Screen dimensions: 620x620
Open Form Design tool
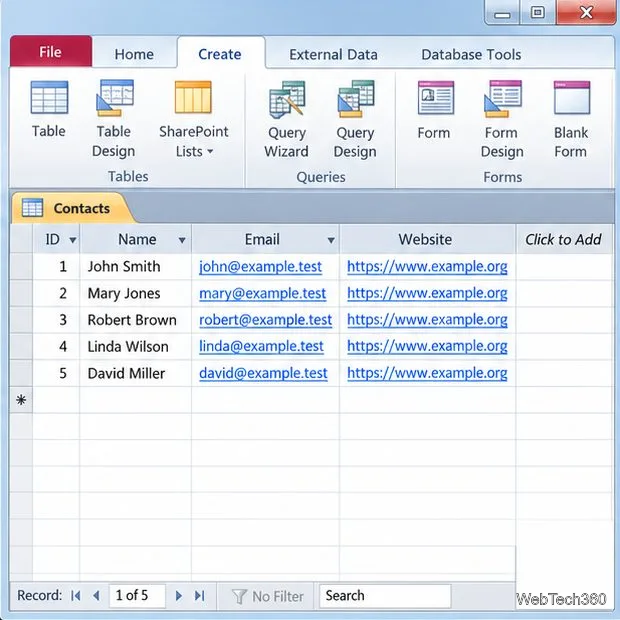(502, 119)
